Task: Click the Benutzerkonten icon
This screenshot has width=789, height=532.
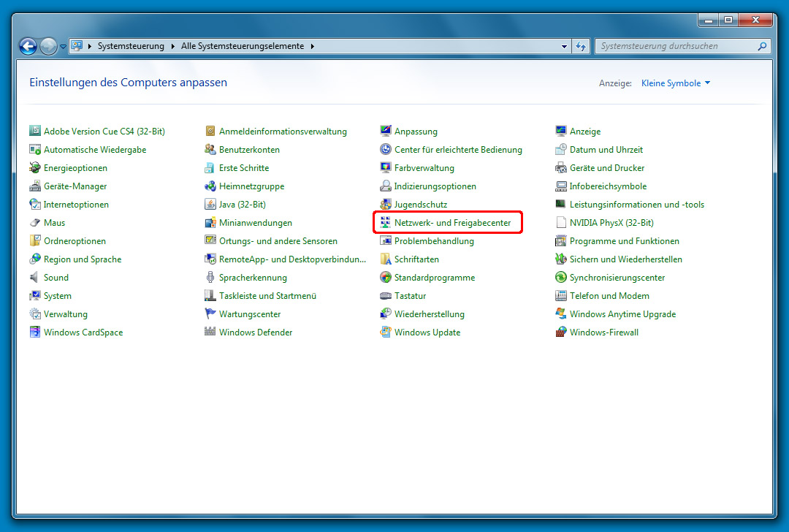Action: 210,150
